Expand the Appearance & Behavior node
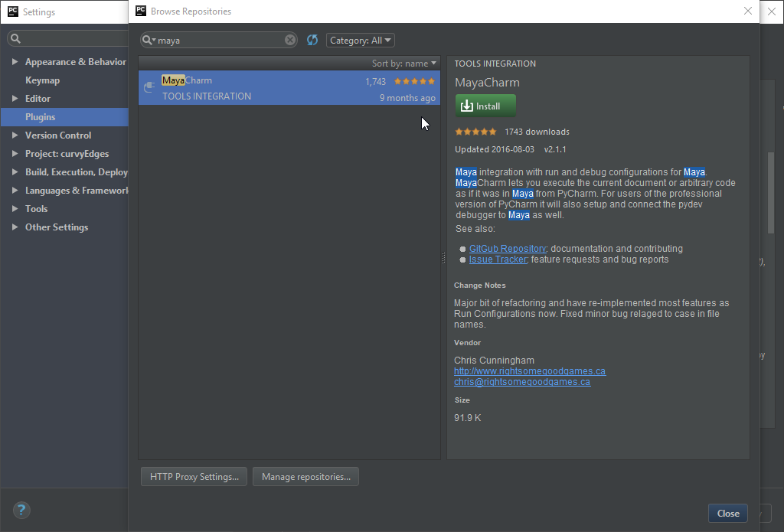784x532 pixels. click(14, 61)
